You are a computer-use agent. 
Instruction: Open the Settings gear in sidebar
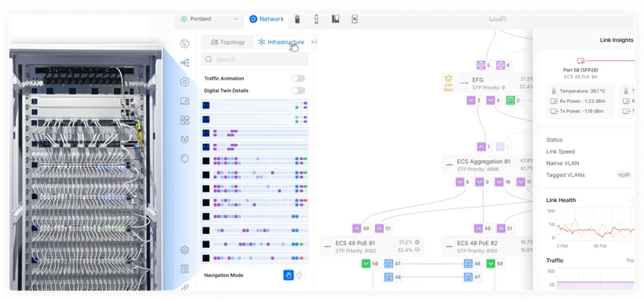point(185,250)
